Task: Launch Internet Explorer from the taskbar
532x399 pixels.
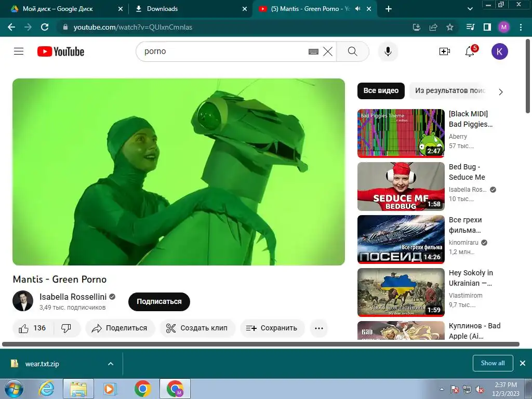Action: [46, 389]
